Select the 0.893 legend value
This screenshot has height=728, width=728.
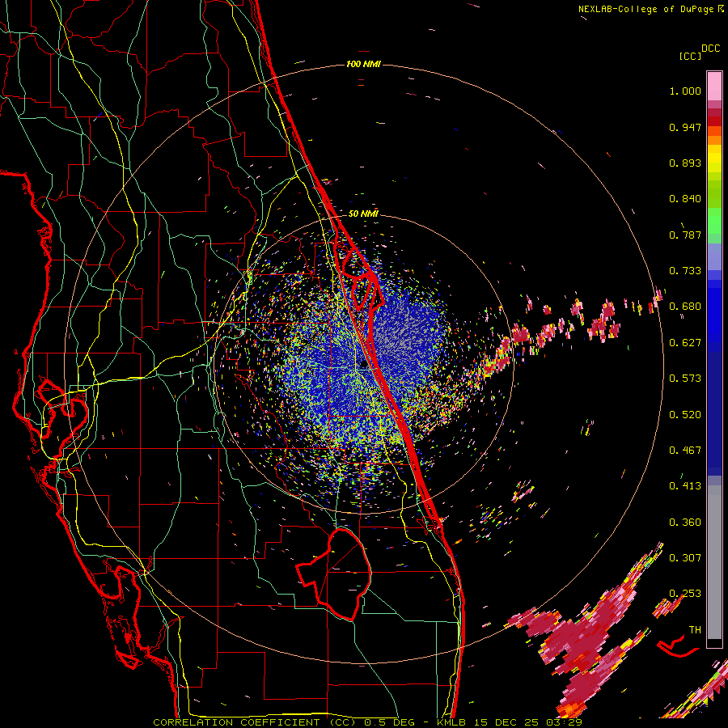[685, 163]
